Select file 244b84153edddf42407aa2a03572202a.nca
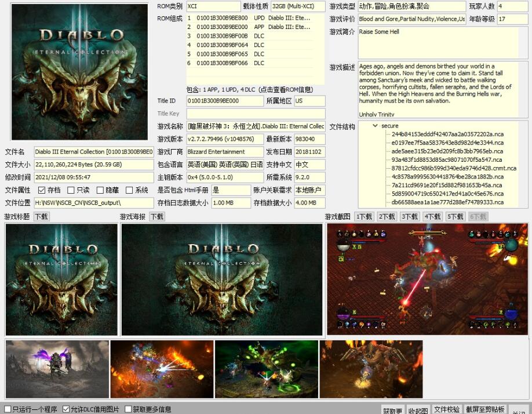Screen dimensions: 532x414 pos(447,135)
